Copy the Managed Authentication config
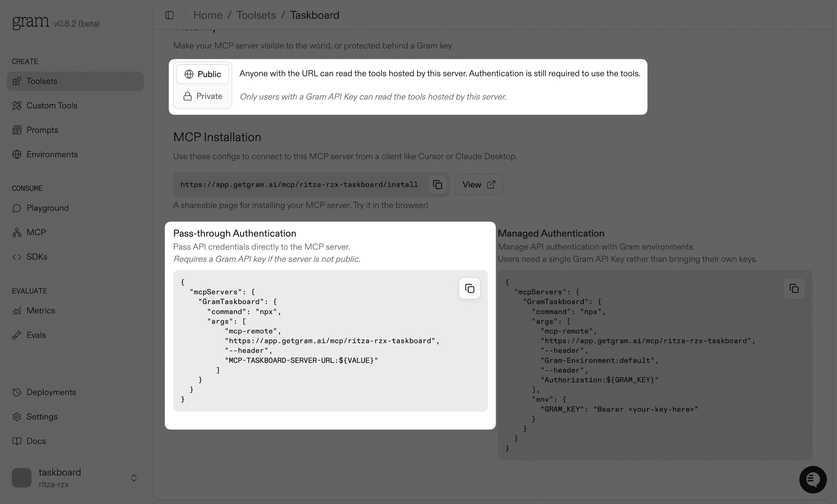Image resolution: width=837 pixels, height=504 pixels. coord(794,288)
